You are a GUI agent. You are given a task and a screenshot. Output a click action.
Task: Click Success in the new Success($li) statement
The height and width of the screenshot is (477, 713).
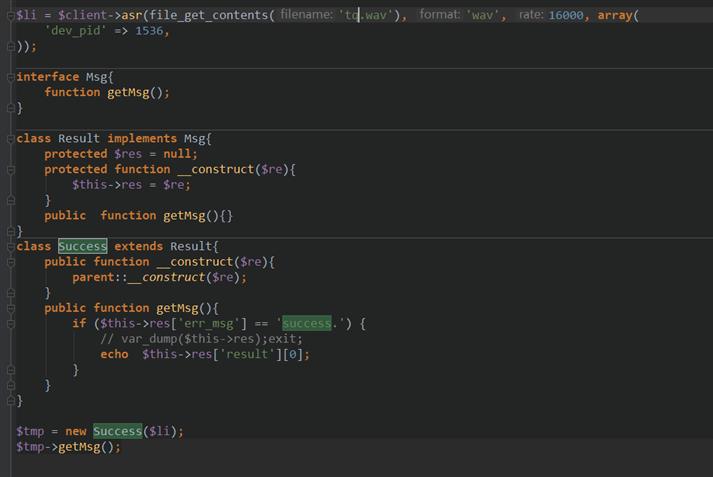117,431
